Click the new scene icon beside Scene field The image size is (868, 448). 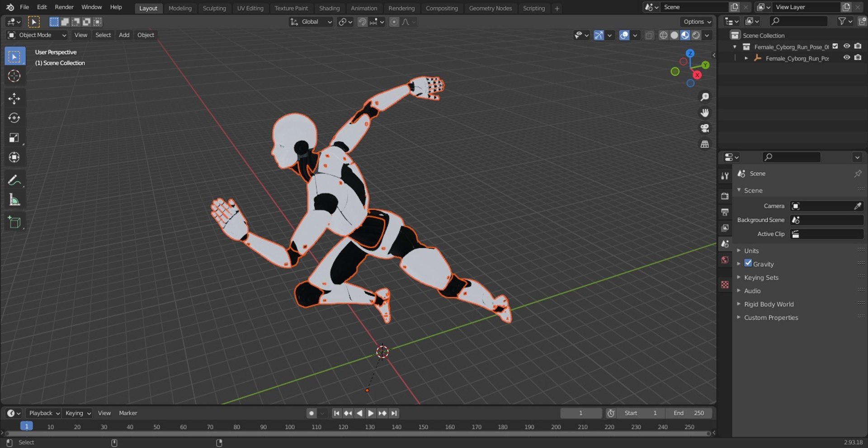(734, 7)
